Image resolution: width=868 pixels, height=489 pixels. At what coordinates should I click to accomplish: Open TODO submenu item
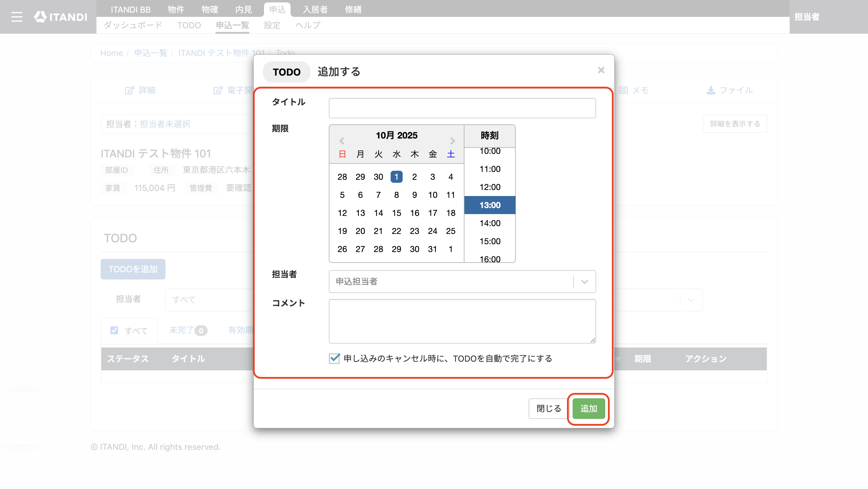click(189, 25)
